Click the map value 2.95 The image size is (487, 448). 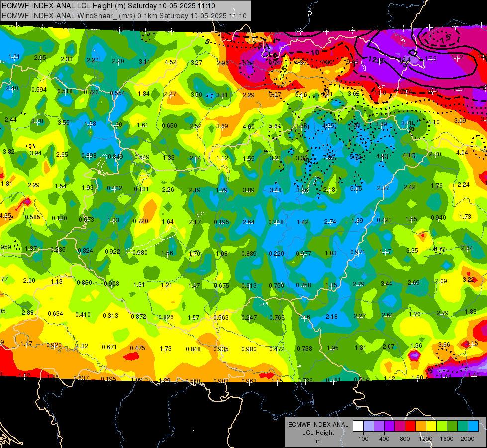coord(40,58)
